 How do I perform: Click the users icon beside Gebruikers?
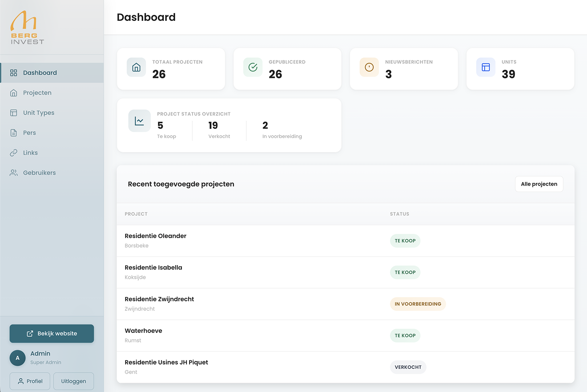13,172
